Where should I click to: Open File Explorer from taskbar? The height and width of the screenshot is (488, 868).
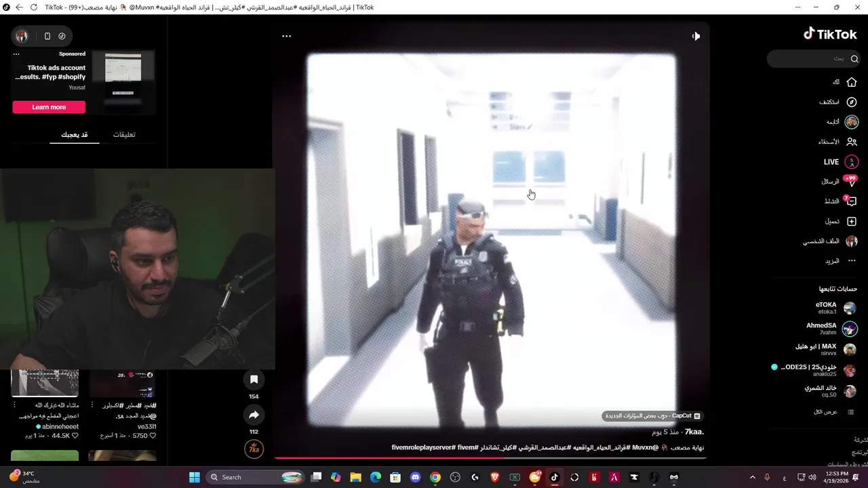[x=355, y=477]
